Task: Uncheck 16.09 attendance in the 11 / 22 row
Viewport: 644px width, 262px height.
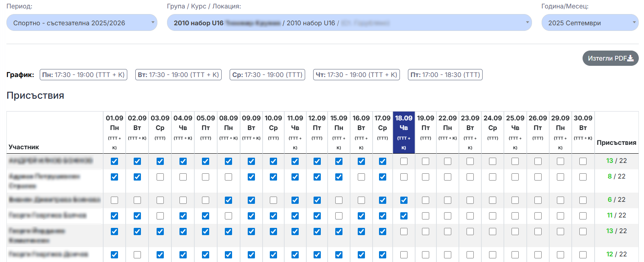Action: click(361, 216)
